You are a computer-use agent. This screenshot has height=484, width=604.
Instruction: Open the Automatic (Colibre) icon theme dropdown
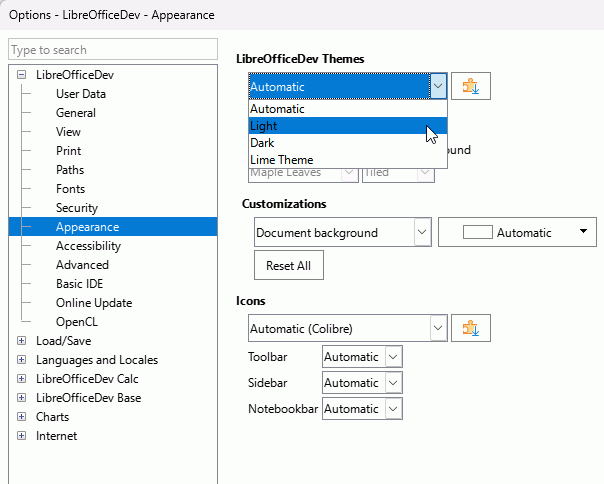pos(348,328)
